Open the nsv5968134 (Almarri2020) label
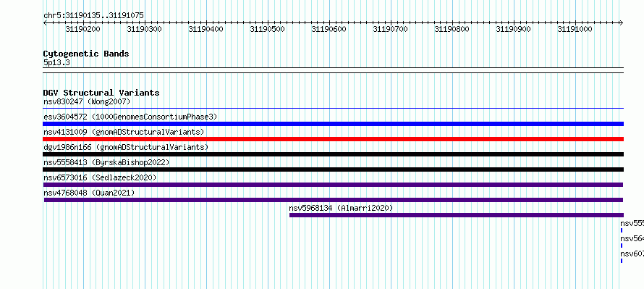This screenshot has height=289, width=644. (341, 208)
